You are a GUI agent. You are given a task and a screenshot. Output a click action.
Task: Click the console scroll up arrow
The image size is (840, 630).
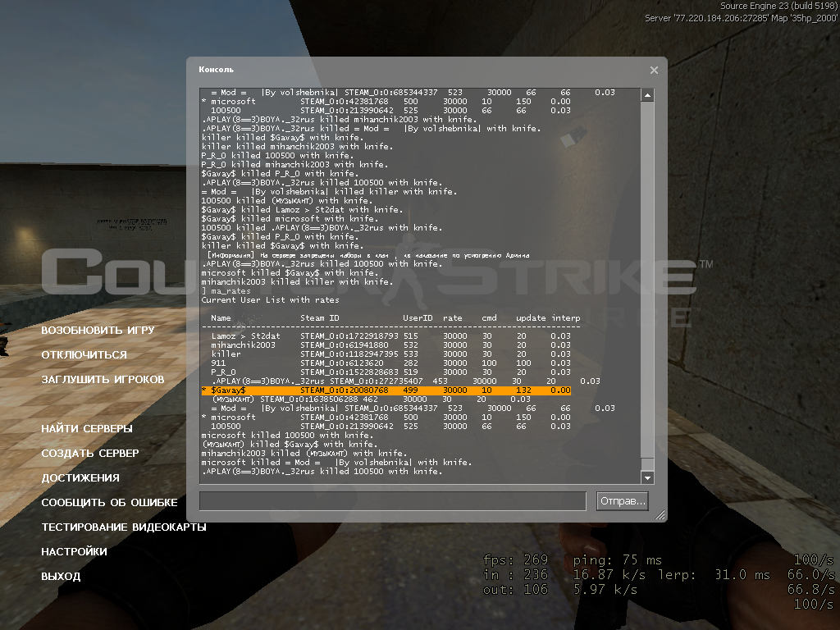tap(647, 95)
